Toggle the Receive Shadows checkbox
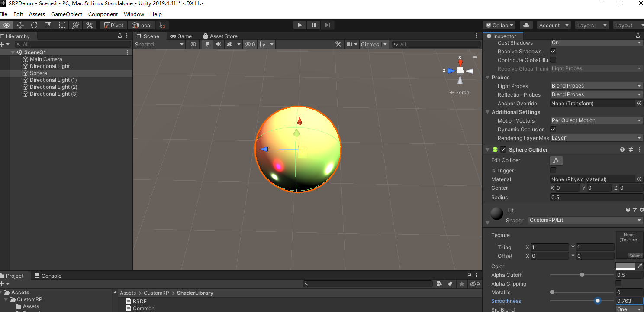This screenshot has width=644, height=312. click(x=553, y=52)
